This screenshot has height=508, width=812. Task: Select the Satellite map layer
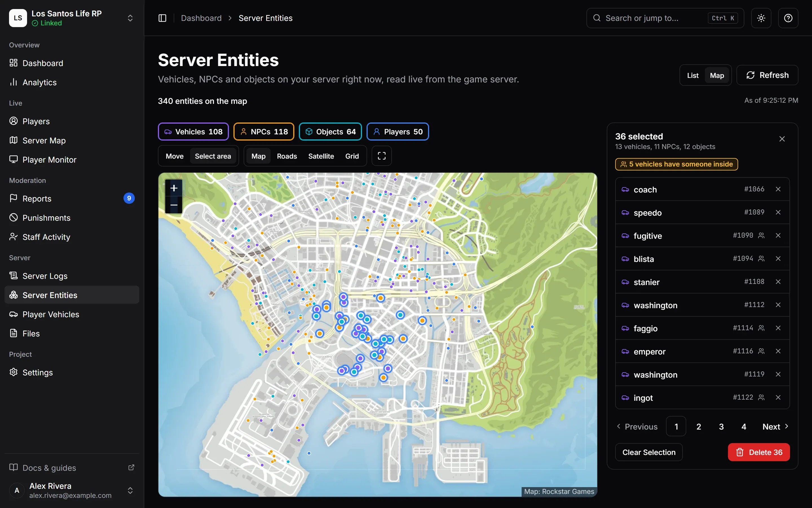(x=321, y=156)
